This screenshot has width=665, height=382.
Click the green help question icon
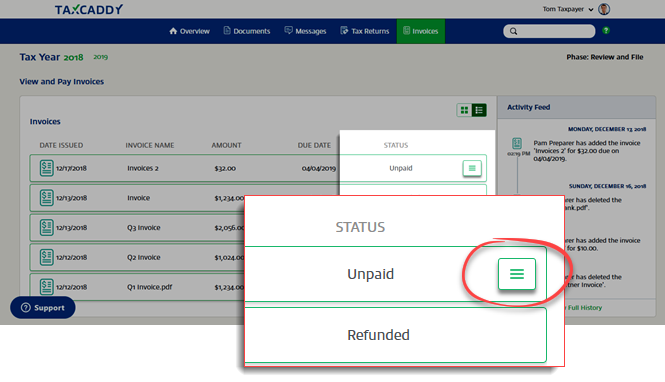pos(606,30)
